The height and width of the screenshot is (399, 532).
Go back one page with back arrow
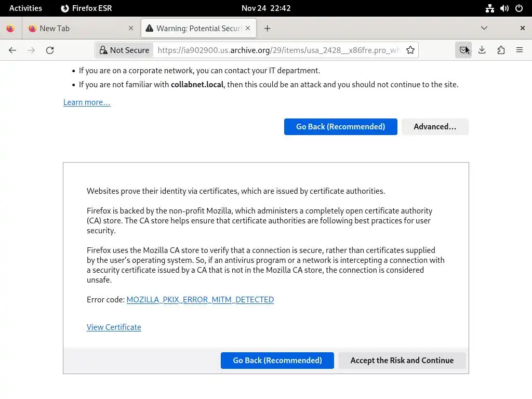coord(12,50)
